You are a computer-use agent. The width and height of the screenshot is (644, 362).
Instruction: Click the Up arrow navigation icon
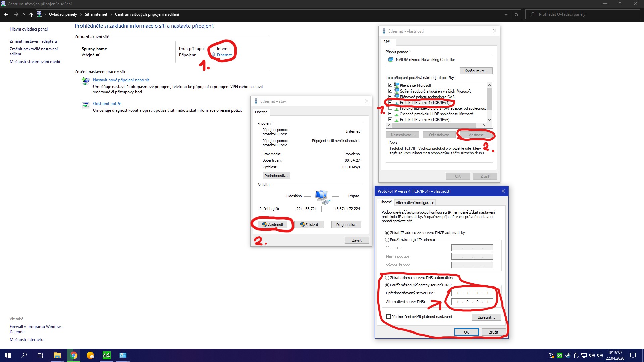pyautogui.click(x=31, y=14)
